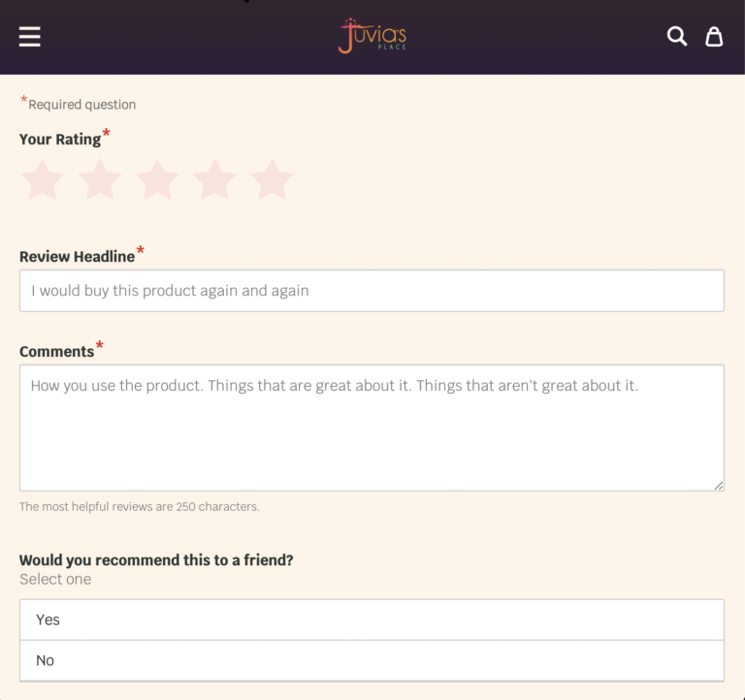The width and height of the screenshot is (745, 700).
Task: Select No for recommend to a friend
Action: 372,660
